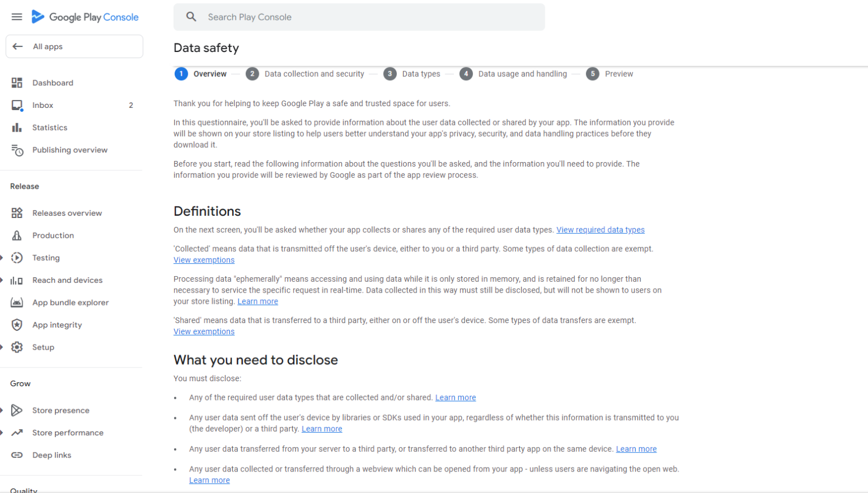Open the Publishing overview
This screenshot has height=493, width=868.
(x=70, y=150)
